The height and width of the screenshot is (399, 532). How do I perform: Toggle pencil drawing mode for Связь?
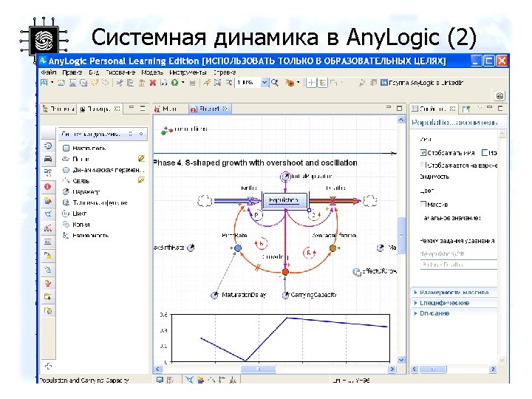pyautogui.click(x=141, y=180)
